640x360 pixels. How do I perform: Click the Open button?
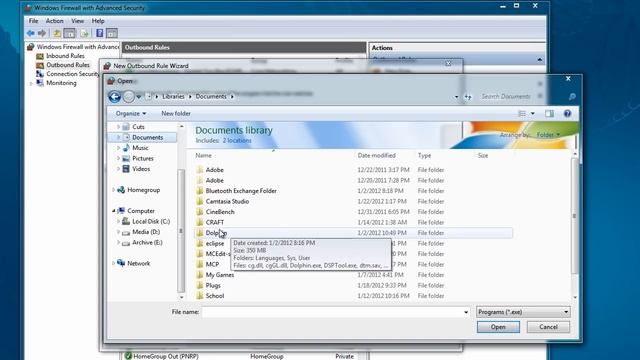[x=498, y=327]
